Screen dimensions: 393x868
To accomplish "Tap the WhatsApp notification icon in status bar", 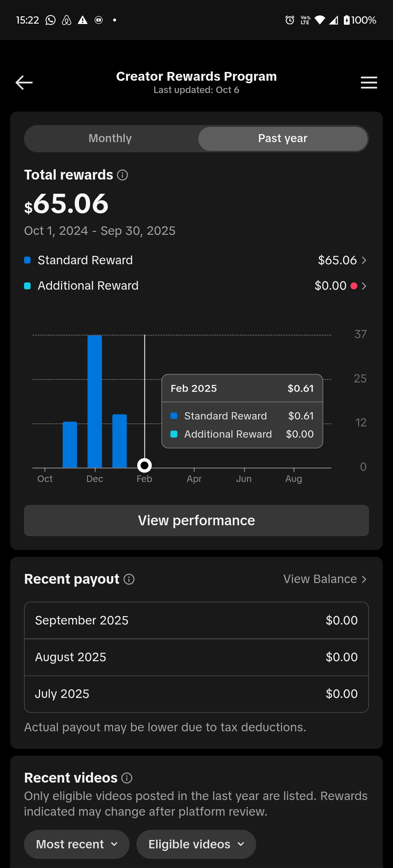I will [x=51, y=20].
